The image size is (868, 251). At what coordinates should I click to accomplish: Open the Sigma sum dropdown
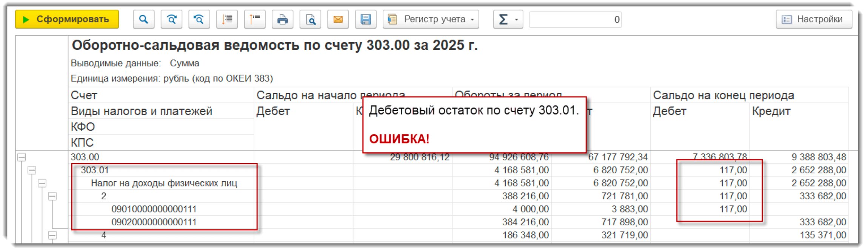[508, 19]
